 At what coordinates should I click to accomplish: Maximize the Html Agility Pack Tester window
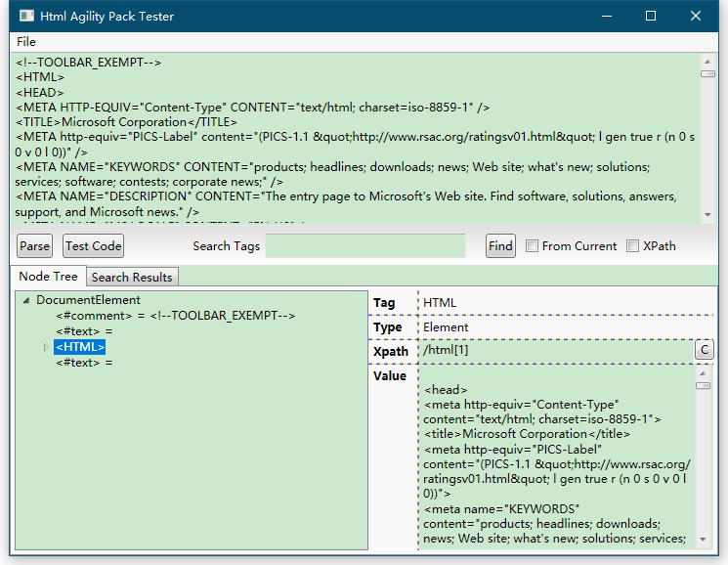[x=651, y=16]
